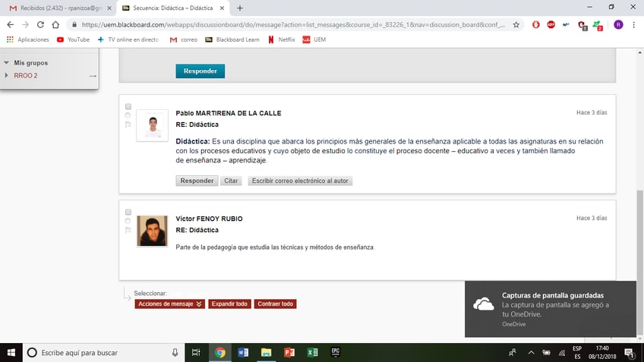The height and width of the screenshot is (362, 644).
Task: Bookmark this page with the star icon
Action: (x=516, y=24)
